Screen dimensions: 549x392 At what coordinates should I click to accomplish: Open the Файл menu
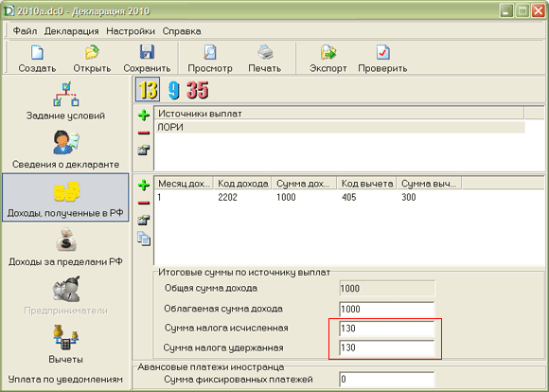tap(25, 31)
